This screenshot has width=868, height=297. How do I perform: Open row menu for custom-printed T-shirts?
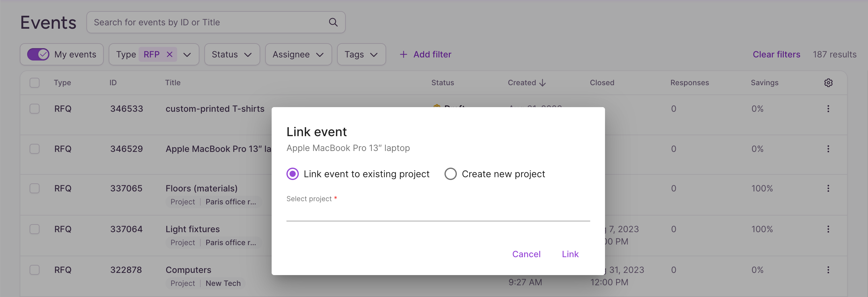[x=828, y=109]
